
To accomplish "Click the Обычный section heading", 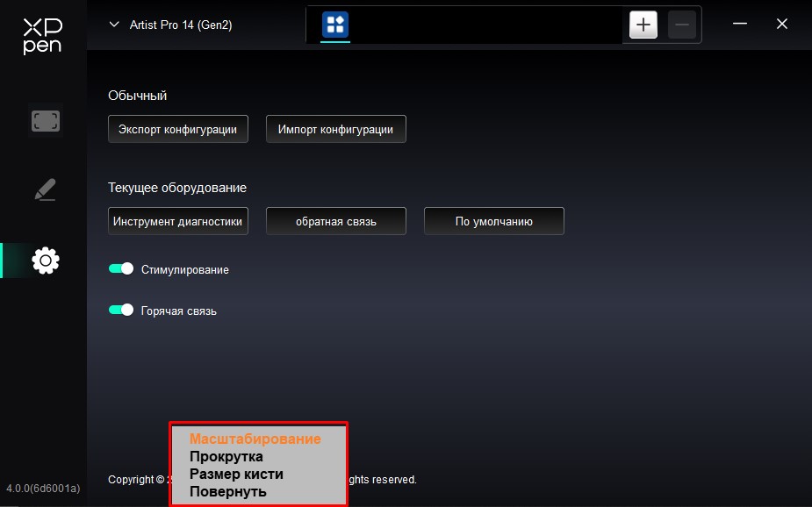I will click(x=137, y=96).
